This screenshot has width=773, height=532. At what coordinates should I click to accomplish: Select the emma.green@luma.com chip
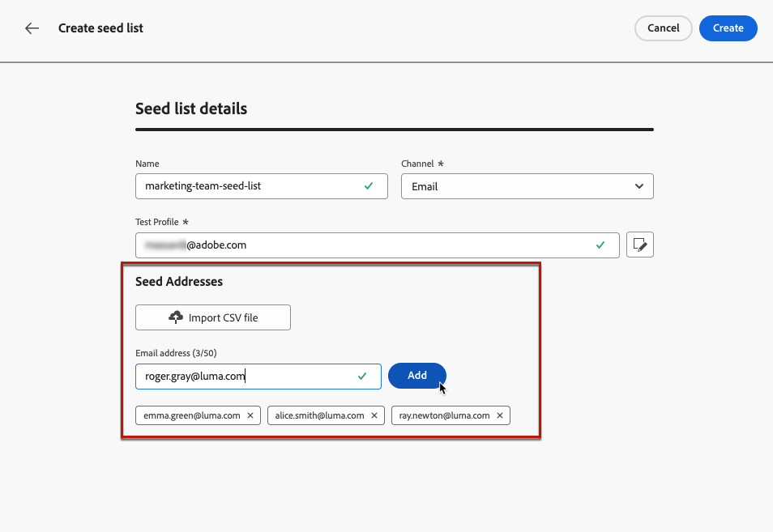(x=191, y=415)
